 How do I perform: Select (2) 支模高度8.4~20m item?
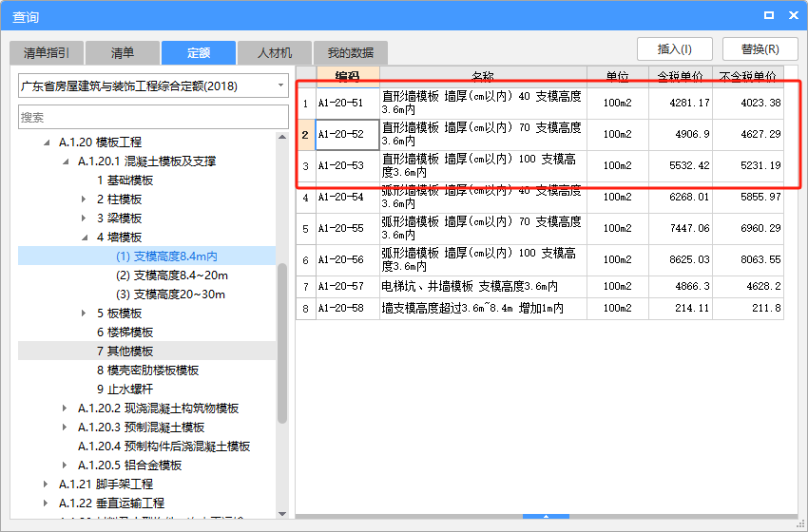(172, 275)
